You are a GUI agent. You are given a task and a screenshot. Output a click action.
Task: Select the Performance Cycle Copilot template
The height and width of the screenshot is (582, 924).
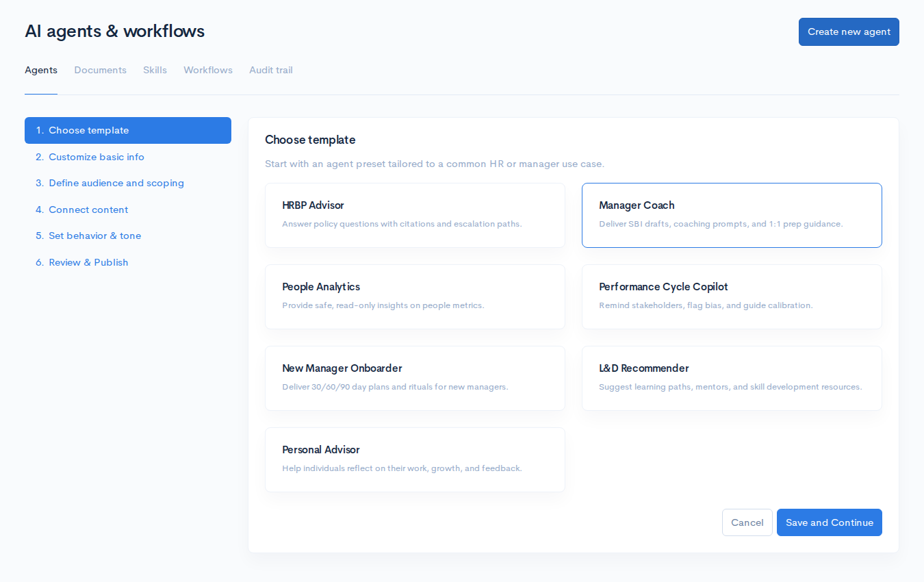tap(732, 296)
